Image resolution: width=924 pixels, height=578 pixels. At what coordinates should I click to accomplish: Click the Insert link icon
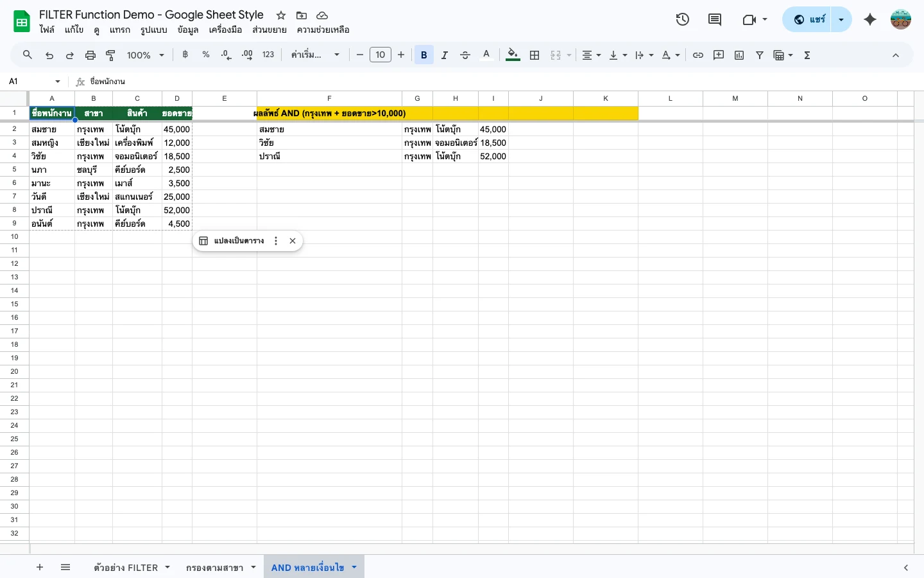pyautogui.click(x=698, y=55)
